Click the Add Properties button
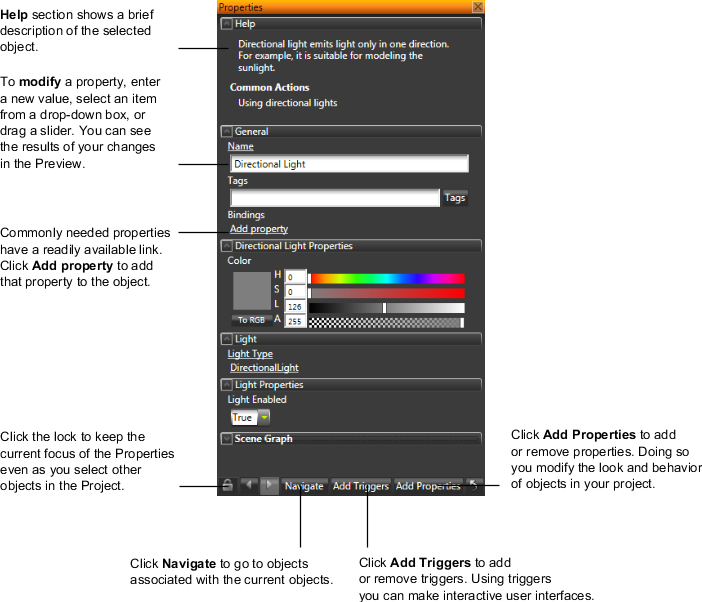The width and height of the screenshot is (702, 602). click(x=427, y=486)
